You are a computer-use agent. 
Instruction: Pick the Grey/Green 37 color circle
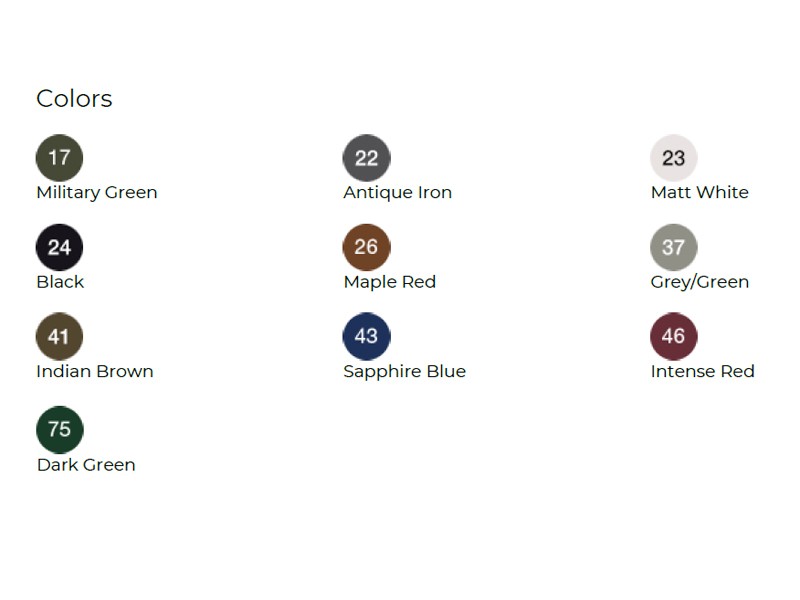coord(673,247)
